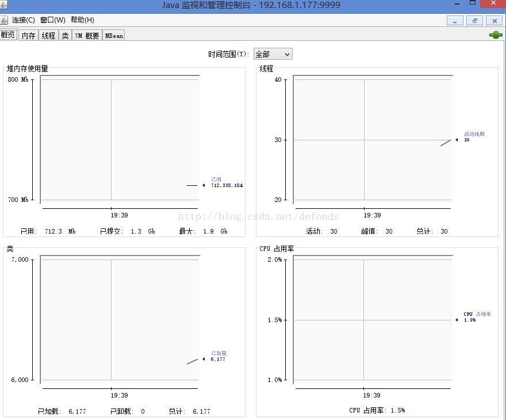Minimize the inner connection window
Image resolution: width=506 pixels, height=420 pixels.
tap(455, 21)
